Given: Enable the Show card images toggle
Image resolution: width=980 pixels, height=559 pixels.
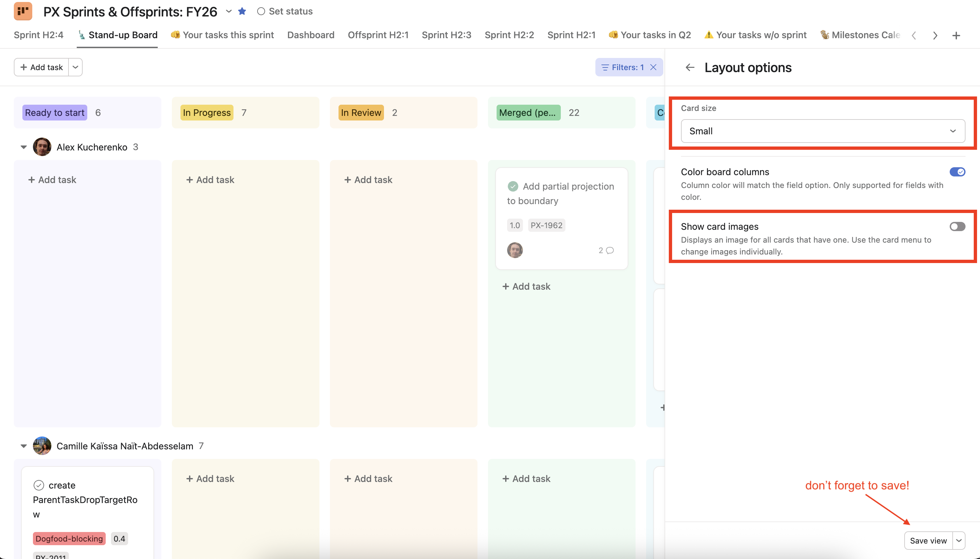Looking at the screenshot, I should click(x=957, y=226).
